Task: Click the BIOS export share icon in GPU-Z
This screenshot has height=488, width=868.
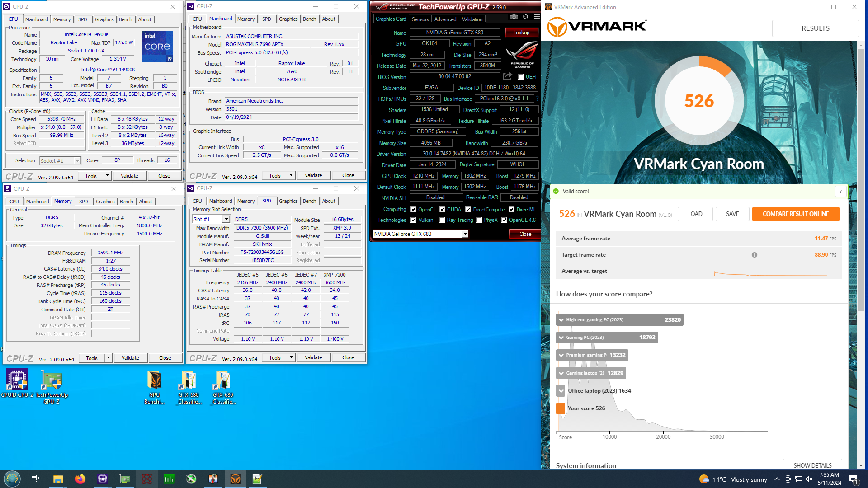Action: tap(507, 76)
